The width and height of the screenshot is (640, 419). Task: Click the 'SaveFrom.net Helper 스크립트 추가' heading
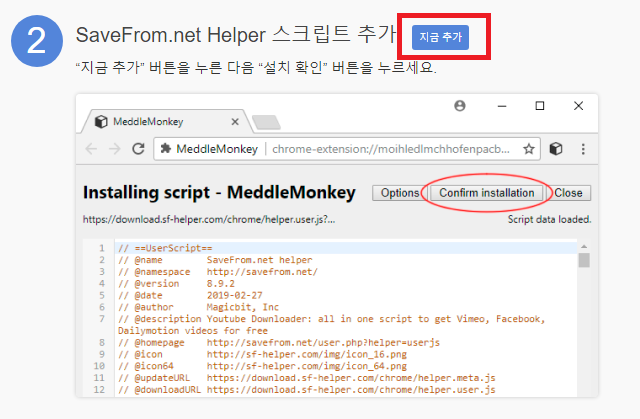(x=236, y=35)
